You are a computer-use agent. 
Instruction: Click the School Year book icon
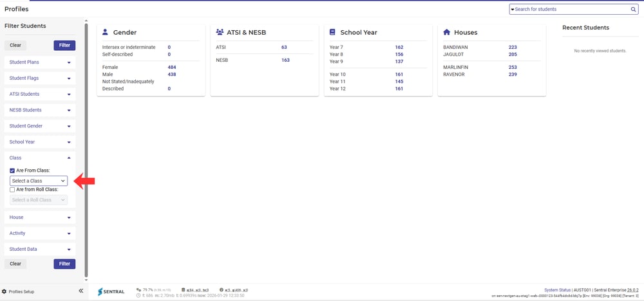[332, 32]
